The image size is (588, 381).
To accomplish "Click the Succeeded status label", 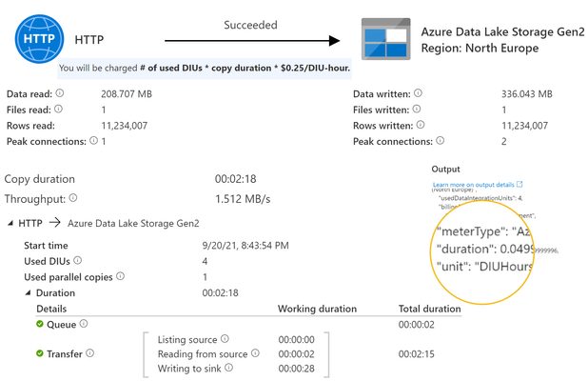I will point(250,25).
